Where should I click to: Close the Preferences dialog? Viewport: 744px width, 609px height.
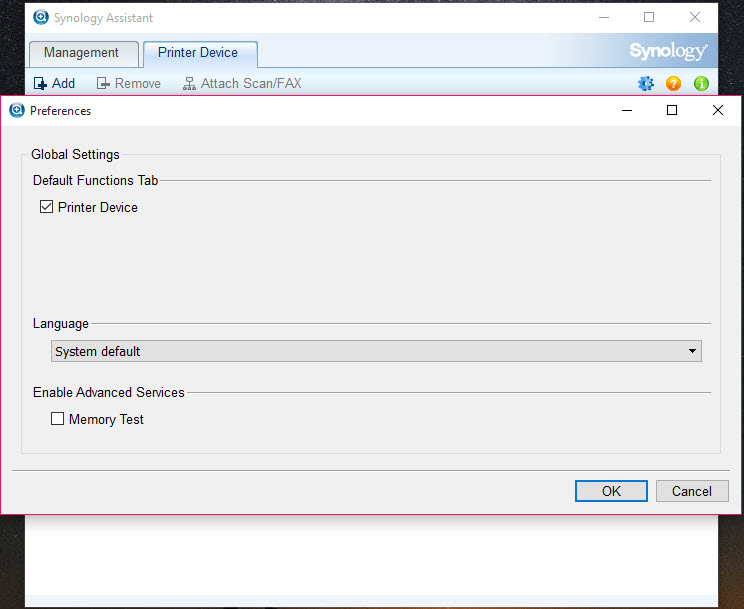717,110
